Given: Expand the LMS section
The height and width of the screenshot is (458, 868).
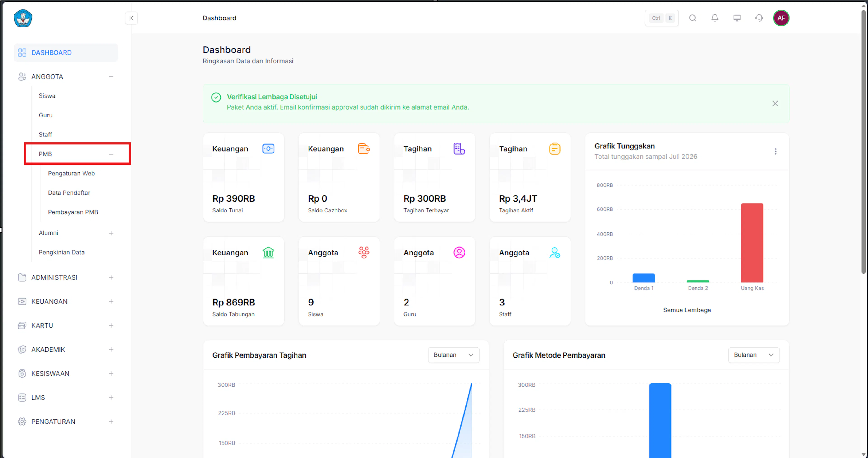Looking at the screenshot, I should tap(111, 397).
